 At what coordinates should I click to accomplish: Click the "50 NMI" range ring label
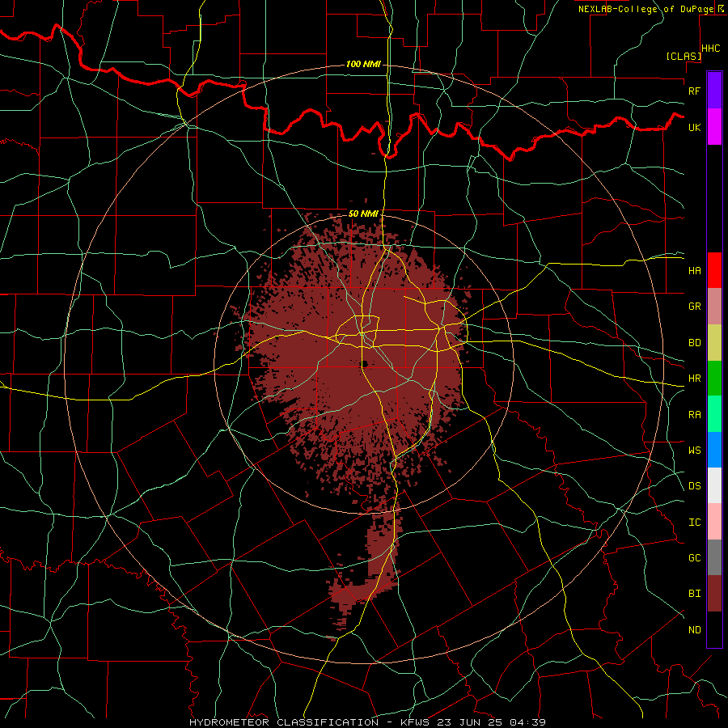pyautogui.click(x=363, y=214)
